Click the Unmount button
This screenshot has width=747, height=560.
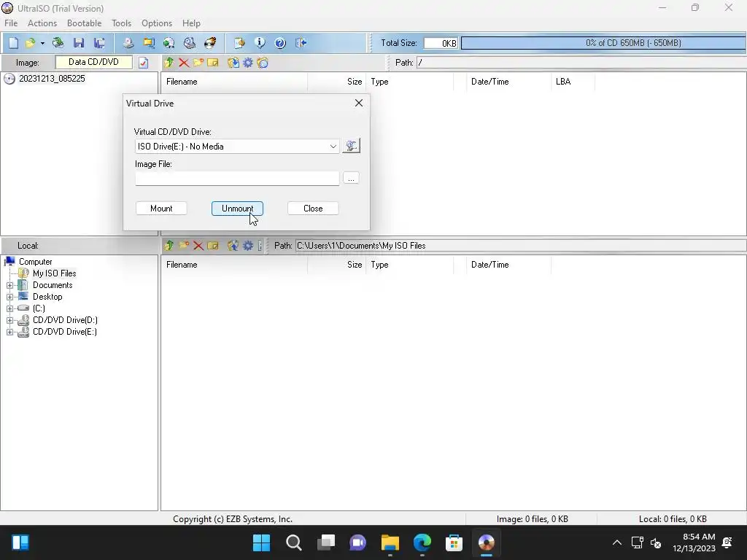pyautogui.click(x=237, y=209)
